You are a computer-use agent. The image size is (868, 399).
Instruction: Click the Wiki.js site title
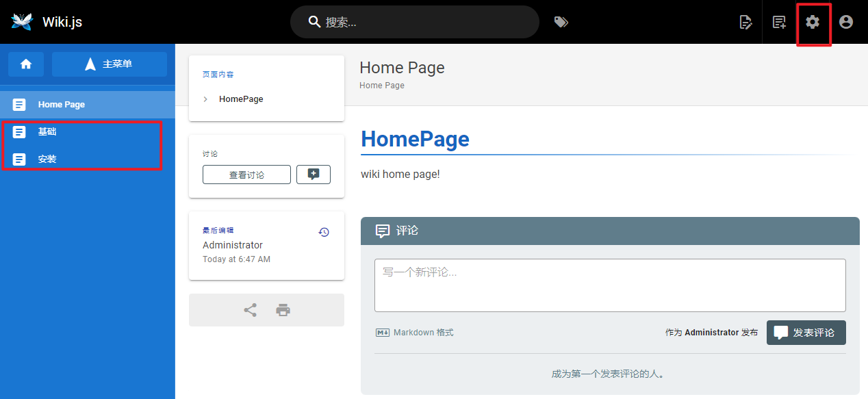tap(62, 22)
